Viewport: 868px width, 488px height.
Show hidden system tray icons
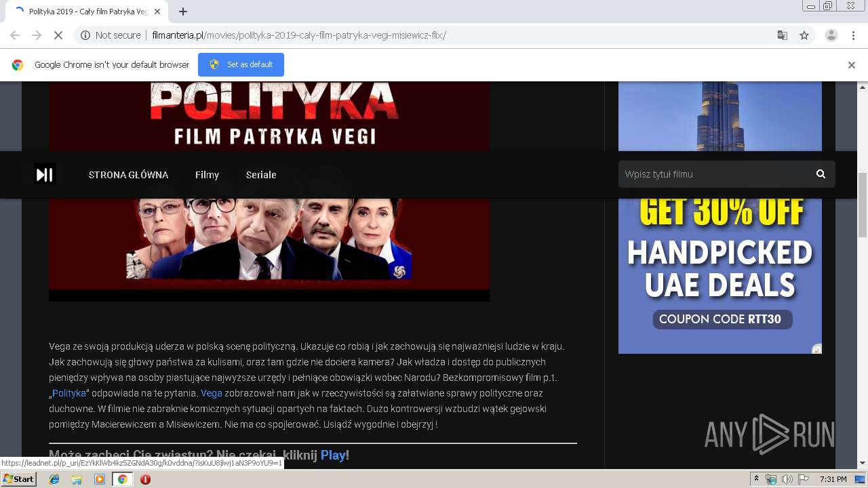pos(757,479)
